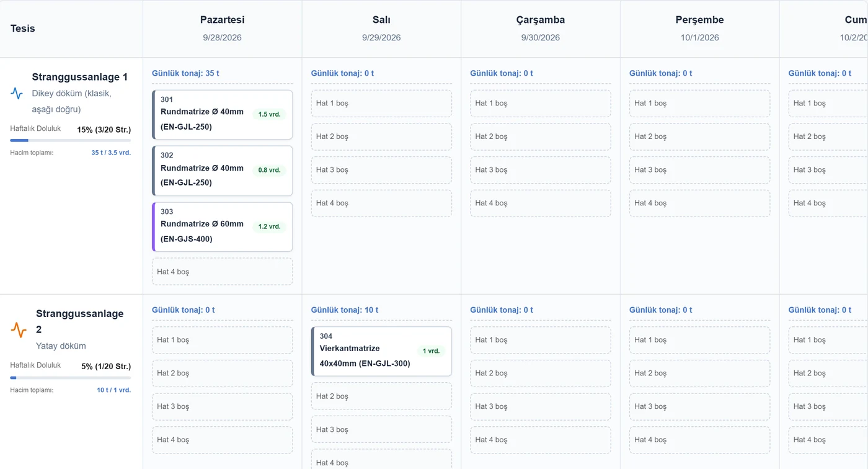Image resolution: width=868 pixels, height=469 pixels.
Task: Select order 303 Rundmatrize Ø 60mm card
Action: tap(223, 227)
